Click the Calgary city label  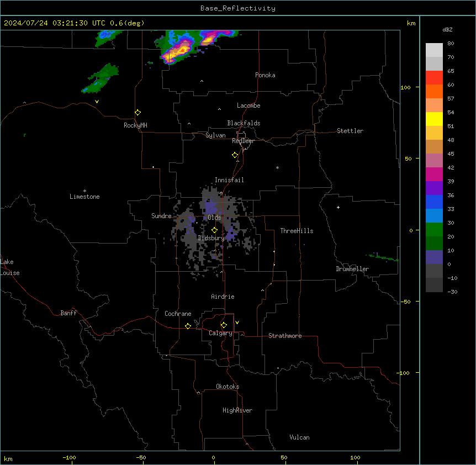[220, 333]
